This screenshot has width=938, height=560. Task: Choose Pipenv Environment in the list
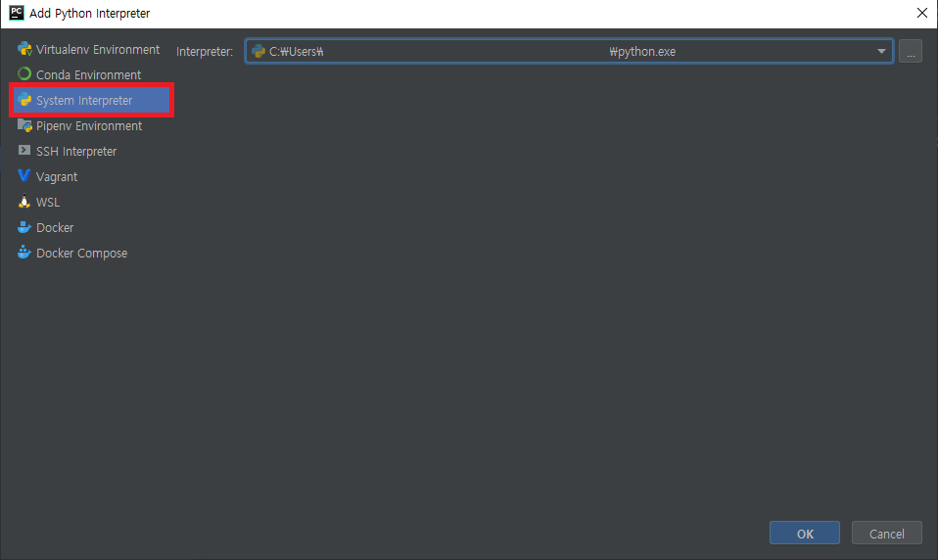click(91, 125)
